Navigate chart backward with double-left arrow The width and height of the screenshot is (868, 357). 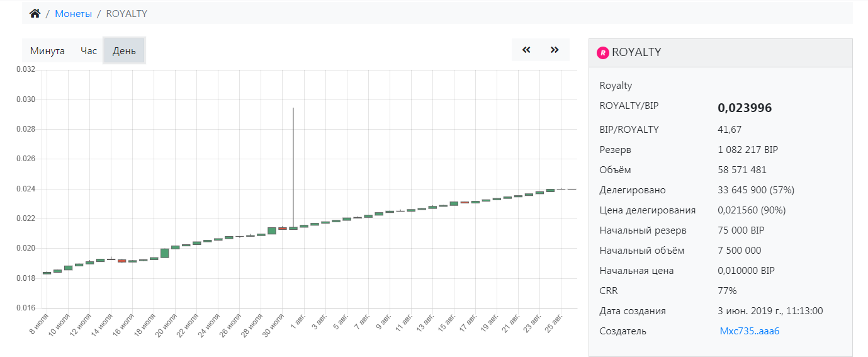coord(527,50)
